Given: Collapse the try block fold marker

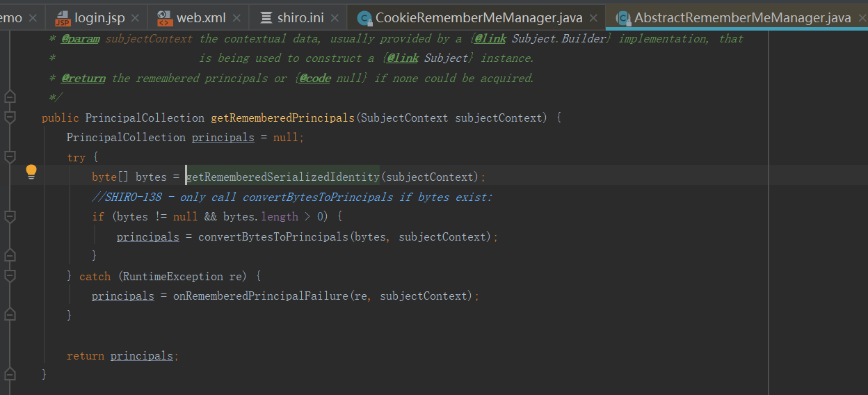Looking at the screenshot, I should [10, 157].
